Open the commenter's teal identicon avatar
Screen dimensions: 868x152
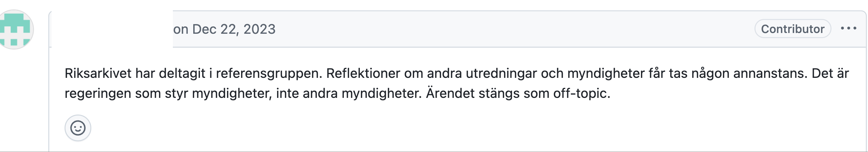15,30
